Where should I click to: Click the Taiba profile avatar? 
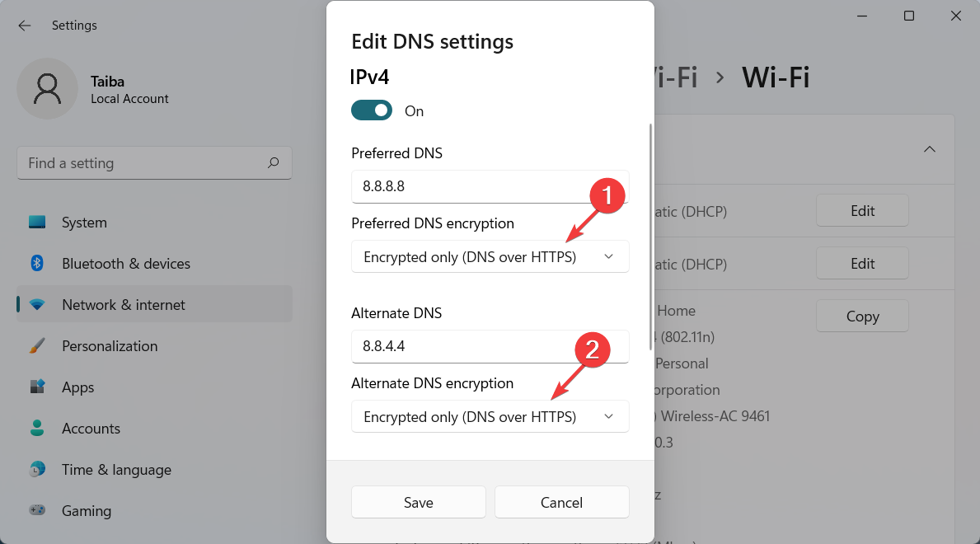click(47, 89)
